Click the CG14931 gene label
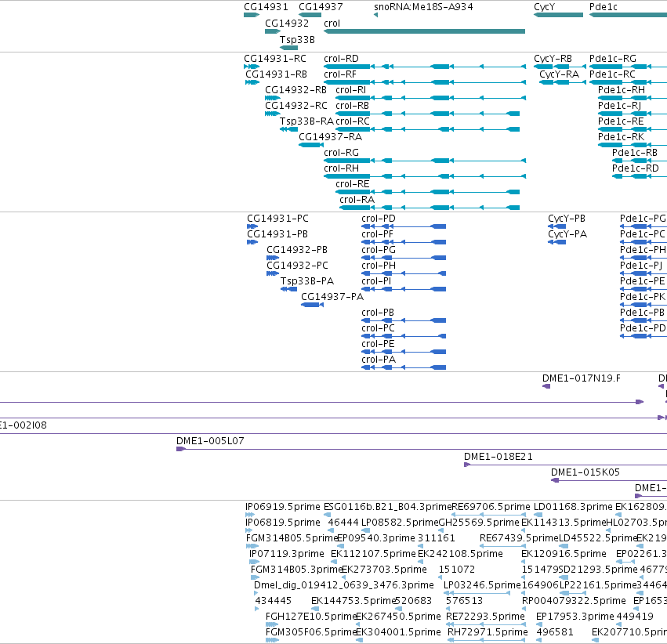The width and height of the screenshot is (667, 644). click(266, 7)
